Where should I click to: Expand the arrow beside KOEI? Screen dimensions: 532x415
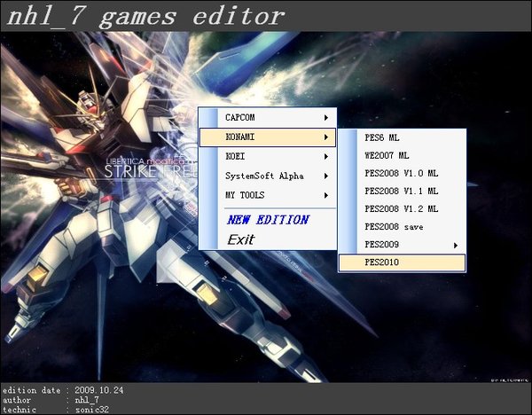click(326, 156)
